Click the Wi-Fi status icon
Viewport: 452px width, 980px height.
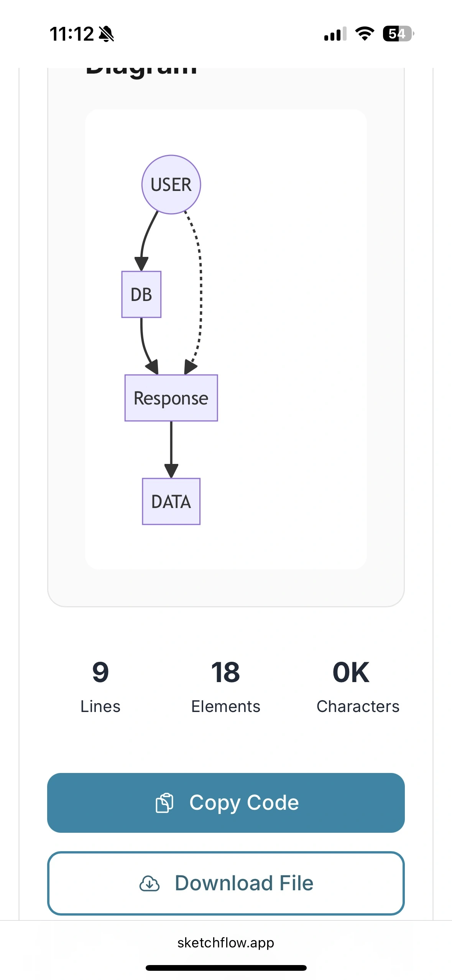pyautogui.click(x=364, y=34)
